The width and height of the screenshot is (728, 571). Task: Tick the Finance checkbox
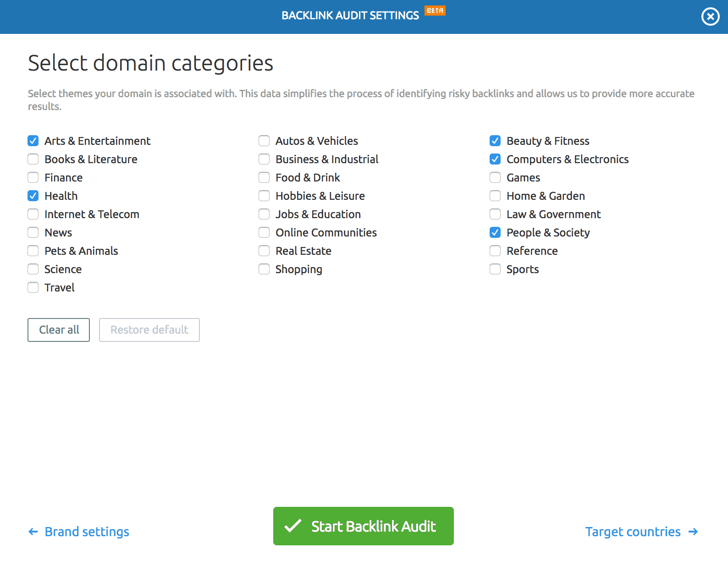tap(33, 177)
